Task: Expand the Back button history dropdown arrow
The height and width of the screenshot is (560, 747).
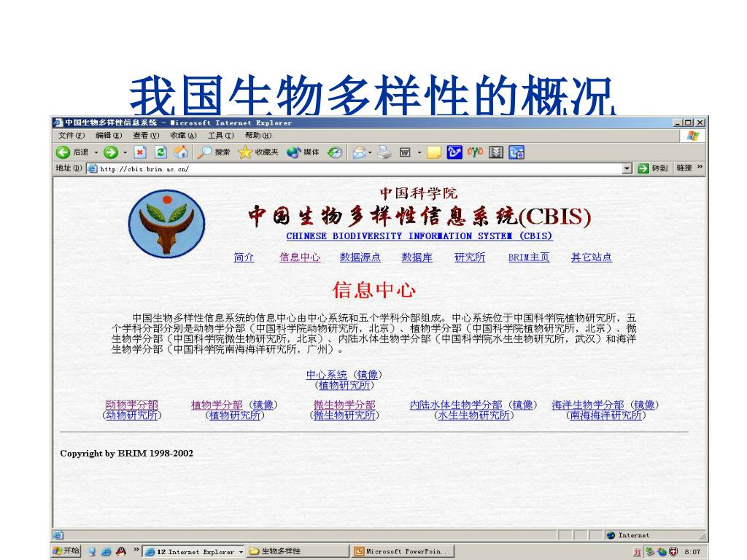Action: 96,152
